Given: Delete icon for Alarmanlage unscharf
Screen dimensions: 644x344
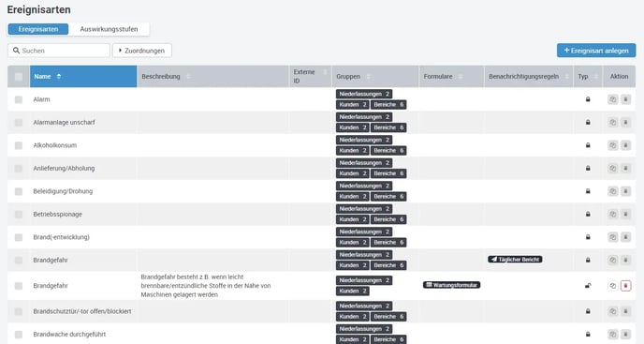Looking at the screenshot, I should coord(625,122).
